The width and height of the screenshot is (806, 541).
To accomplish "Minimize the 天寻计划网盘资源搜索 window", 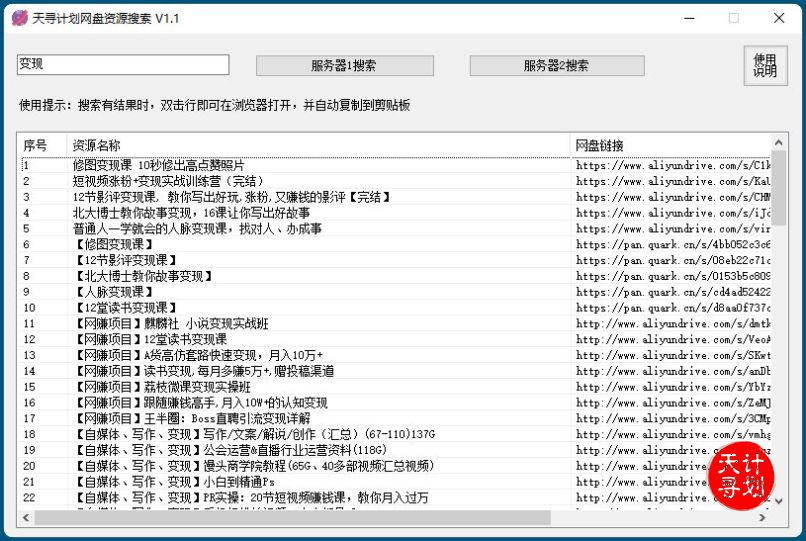I will [x=689, y=18].
